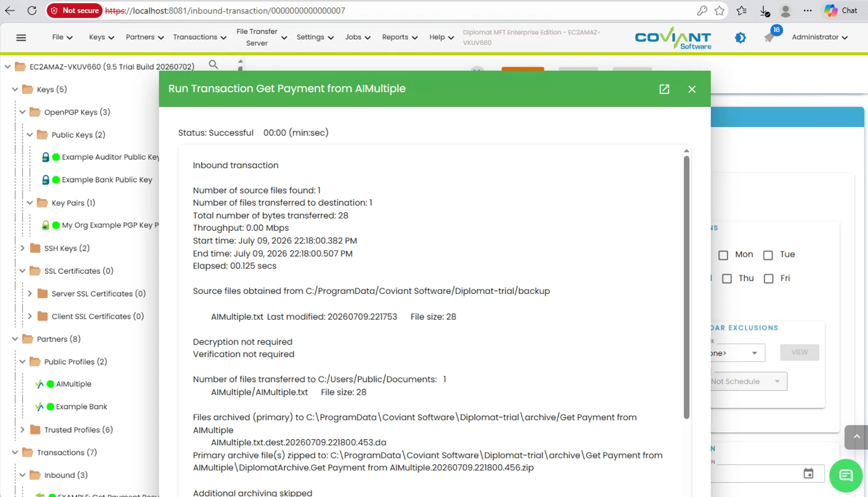868x497 pixels.
Task: Expand Server SSL Certificates (0) folder
Action: click(30, 293)
